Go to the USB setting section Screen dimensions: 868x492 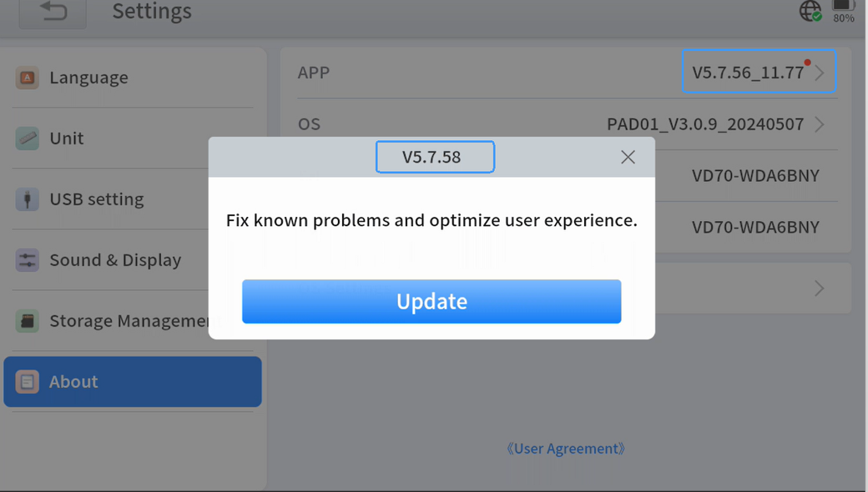click(x=97, y=199)
